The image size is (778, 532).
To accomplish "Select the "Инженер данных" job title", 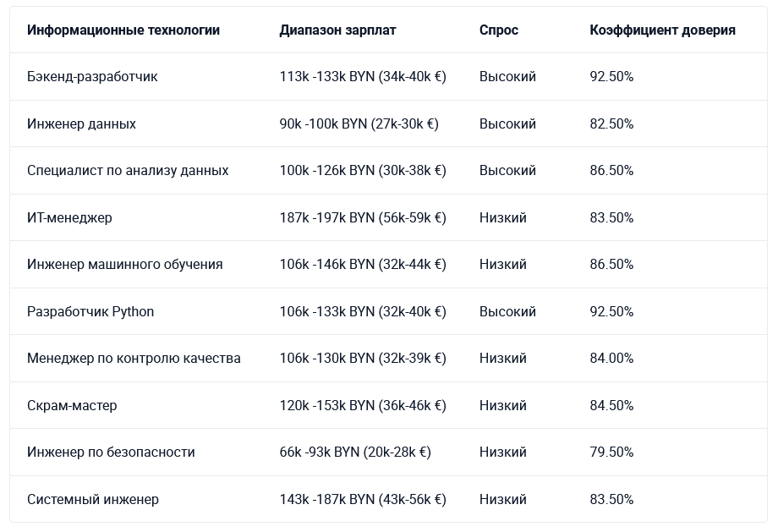I will (81, 124).
